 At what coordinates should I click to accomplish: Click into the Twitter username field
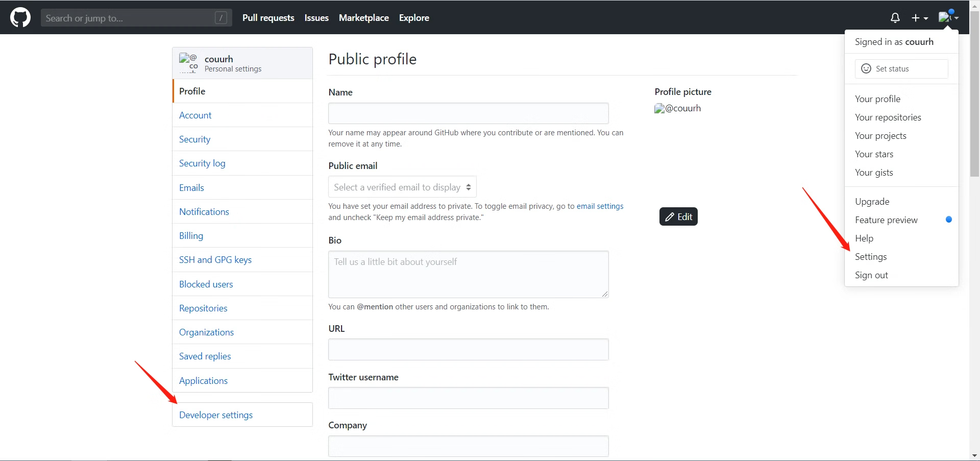[469, 398]
